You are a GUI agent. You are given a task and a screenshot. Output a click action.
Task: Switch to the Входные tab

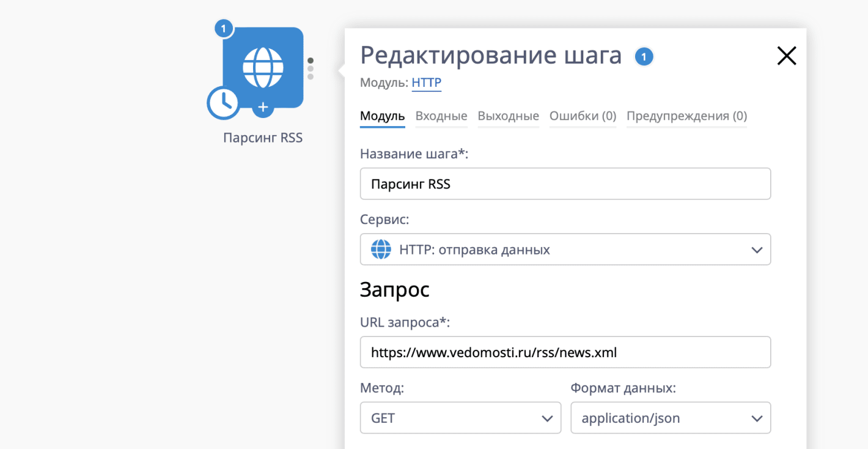(441, 116)
